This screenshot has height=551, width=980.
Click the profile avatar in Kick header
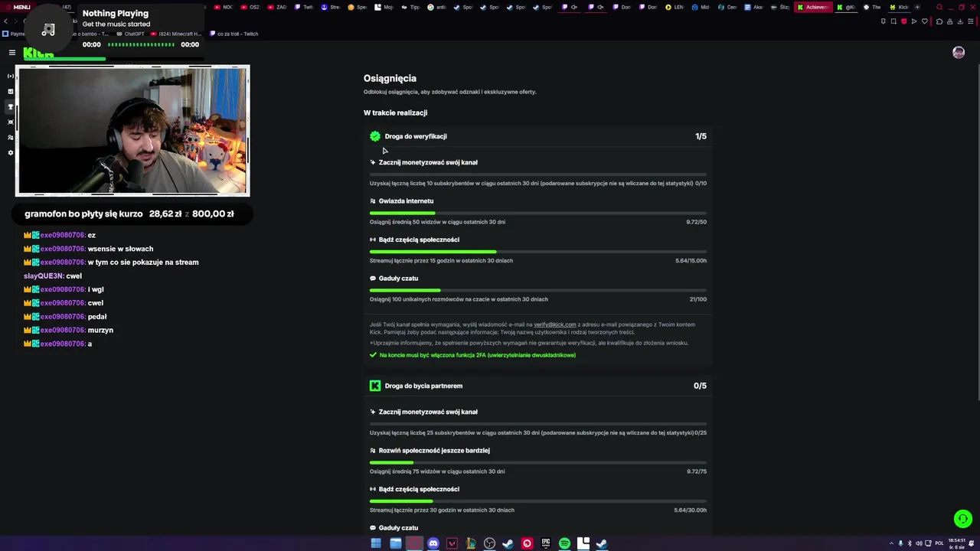pyautogui.click(x=959, y=52)
